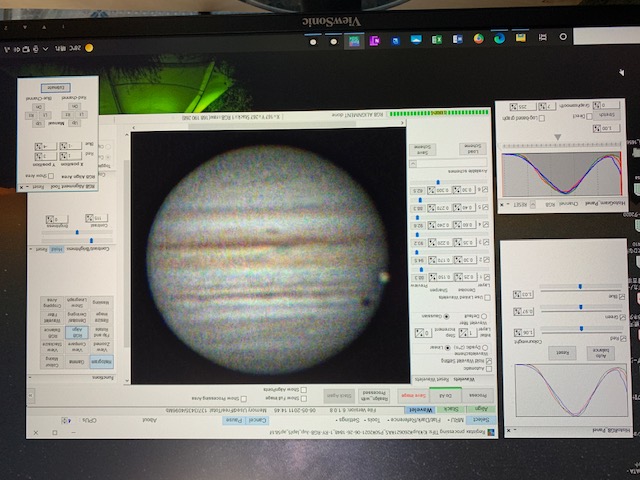Screen dimensions: 640x480
Task: Click the Chrome icon in the taskbar
Action: pos(478,39)
